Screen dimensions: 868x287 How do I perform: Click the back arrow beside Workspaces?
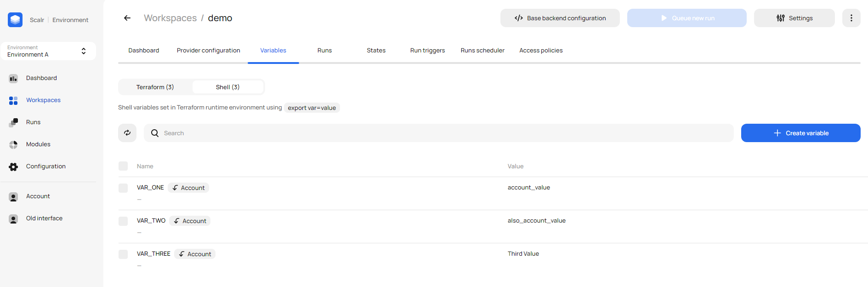tap(127, 18)
